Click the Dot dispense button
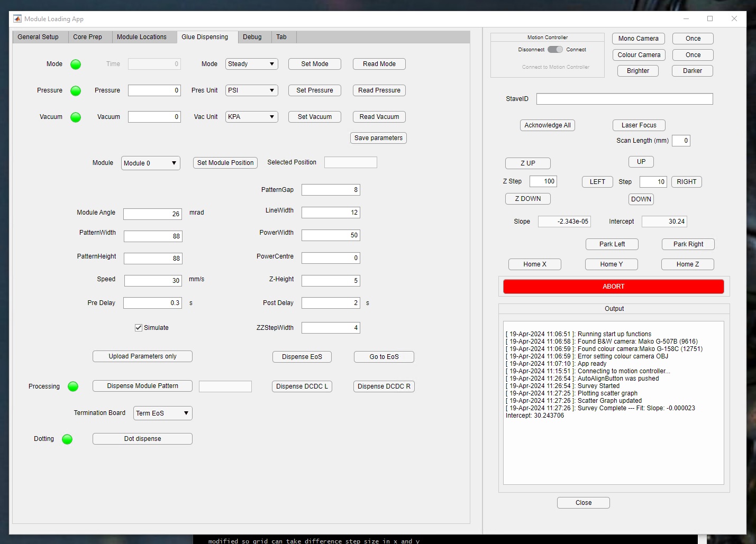This screenshot has width=756, height=544. [x=142, y=439]
